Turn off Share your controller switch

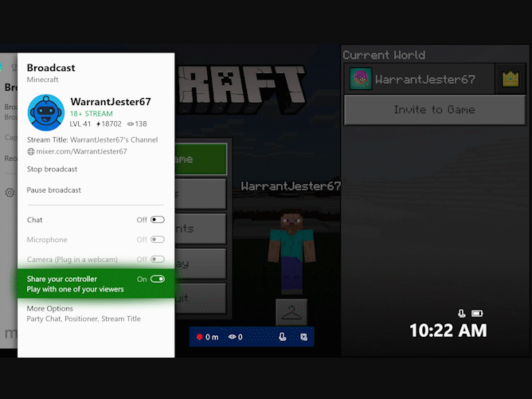(157, 279)
